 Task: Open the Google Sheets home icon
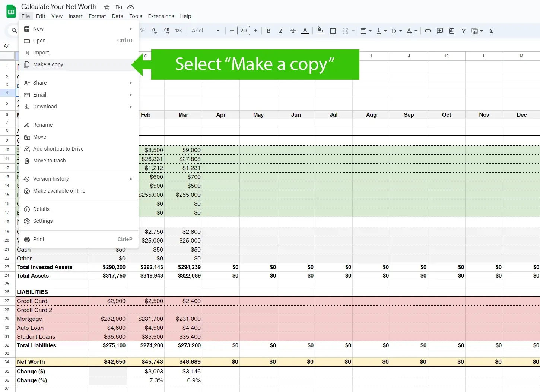point(11,11)
